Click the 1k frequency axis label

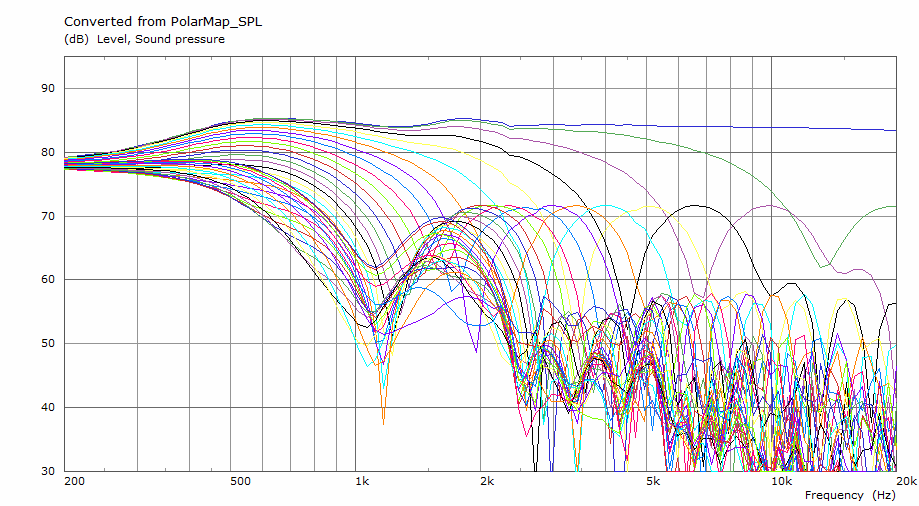pyautogui.click(x=362, y=481)
